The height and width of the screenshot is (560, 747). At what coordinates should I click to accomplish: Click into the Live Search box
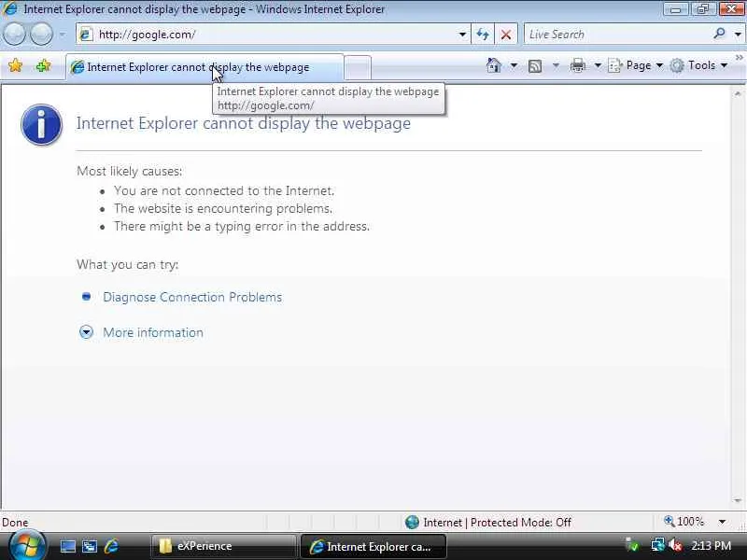coord(617,35)
